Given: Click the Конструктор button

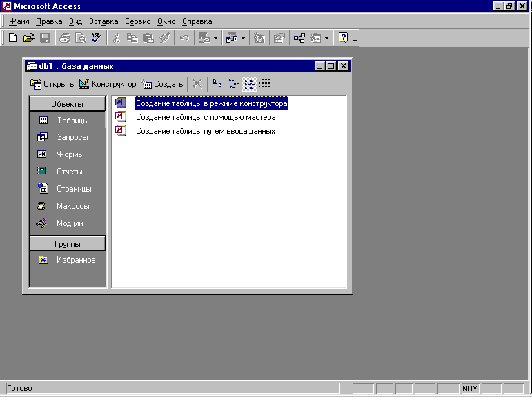Looking at the screenshot, I should coord(107,84).
